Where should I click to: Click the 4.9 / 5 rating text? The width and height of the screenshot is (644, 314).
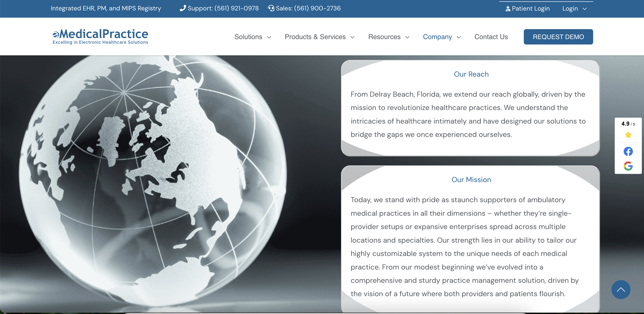[628, 124]
